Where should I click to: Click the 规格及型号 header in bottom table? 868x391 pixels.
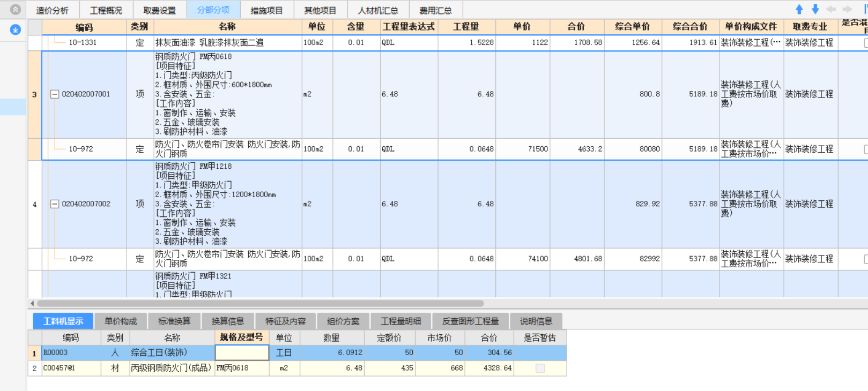coord(242,337)
